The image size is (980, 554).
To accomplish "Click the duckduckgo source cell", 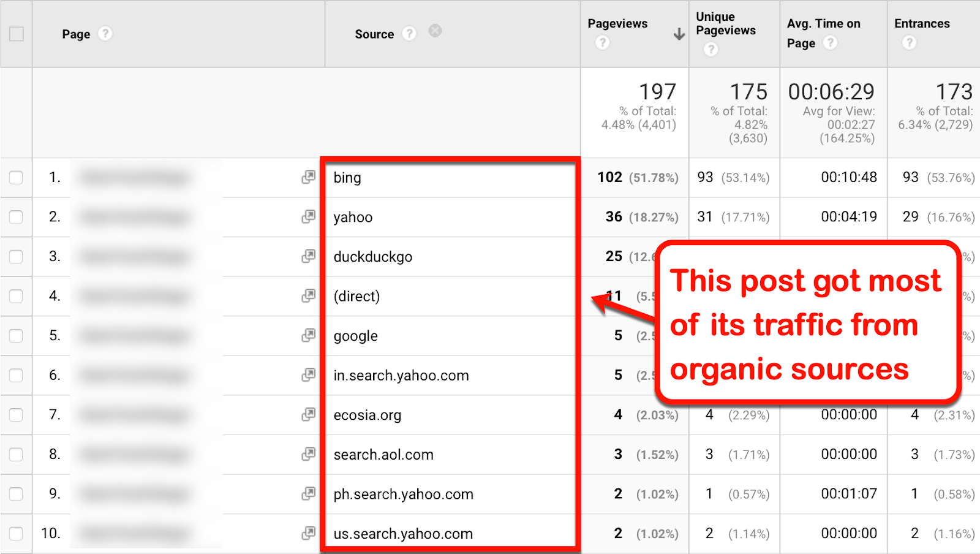I will click(x=453, y=257).
